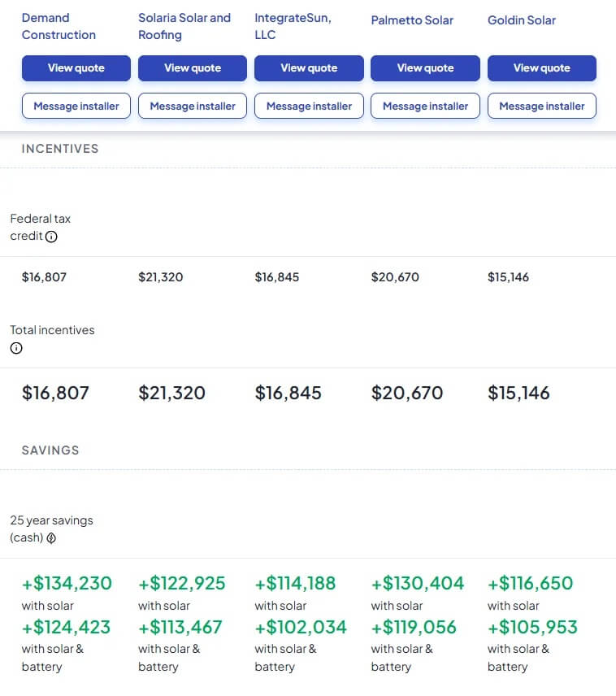Screen dimensions: 616x696
Task: Message the Goldin Solar installer
Action: point(541,106)
